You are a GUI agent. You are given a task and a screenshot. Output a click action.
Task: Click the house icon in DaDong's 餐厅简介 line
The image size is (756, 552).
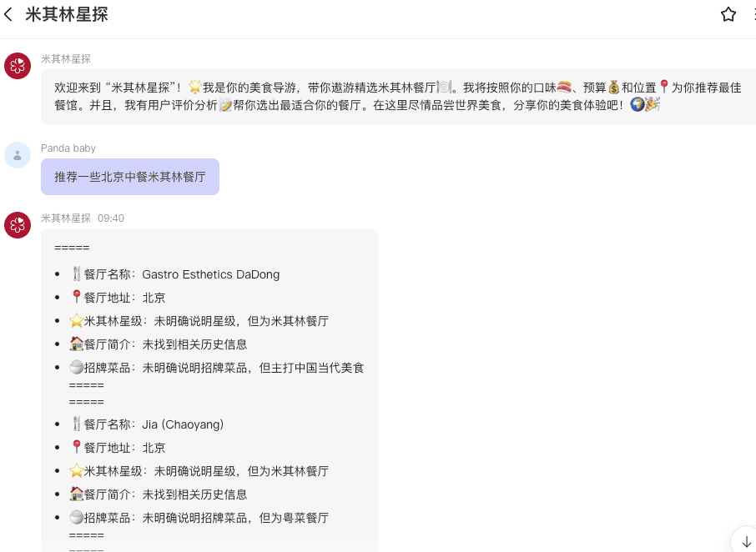pyautogui.click(x=77, y=344)
